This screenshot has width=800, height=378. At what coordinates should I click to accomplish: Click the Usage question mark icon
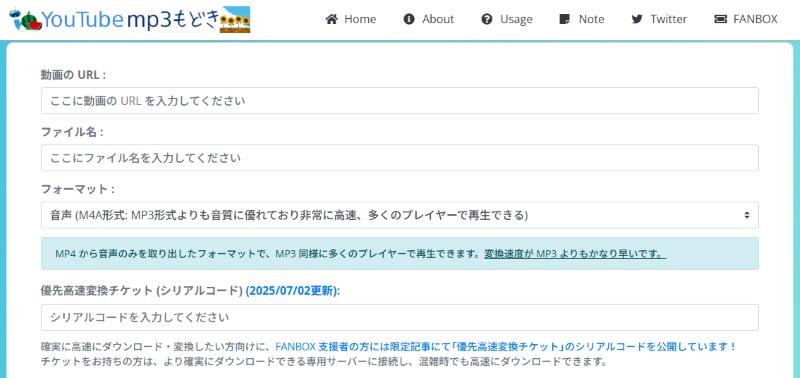(487, 19)
